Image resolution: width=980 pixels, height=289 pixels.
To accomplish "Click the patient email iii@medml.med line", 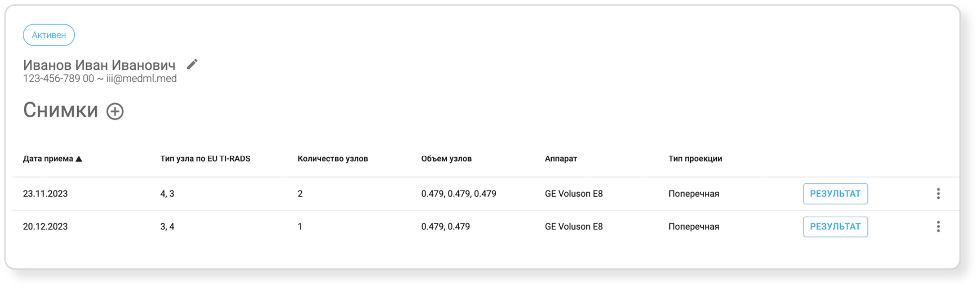I will coord(142,79).
